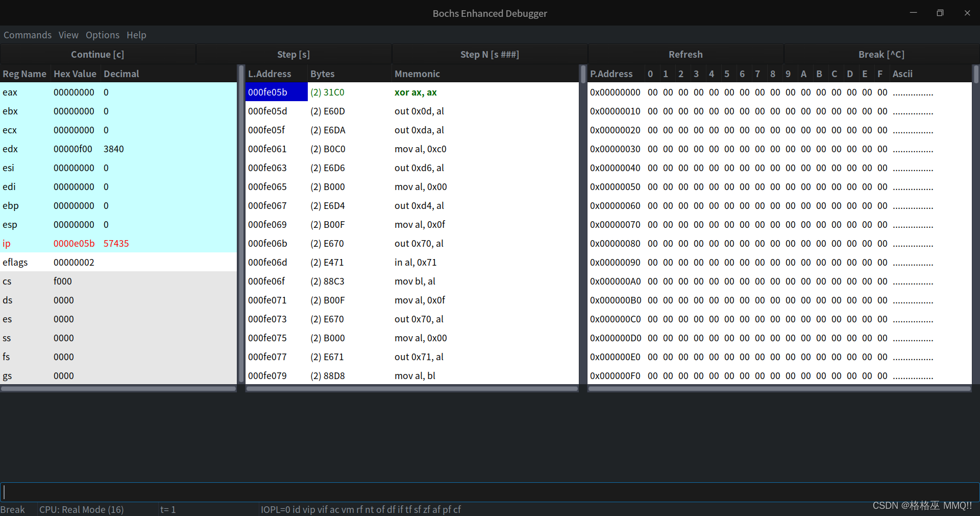Image resolution: width=980 pixels, height=516 pixels.
Task: Select the edi register row
Action: [118, 186]
